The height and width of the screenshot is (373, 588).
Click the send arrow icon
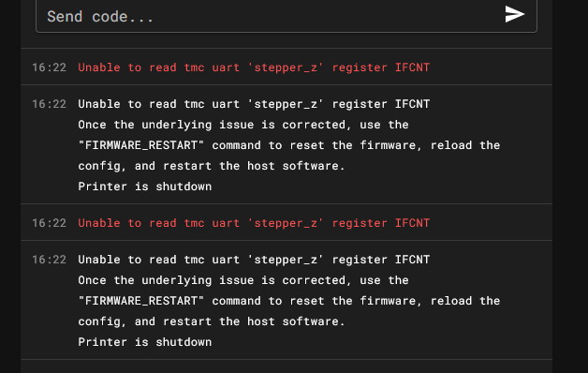tap(514, 14)
